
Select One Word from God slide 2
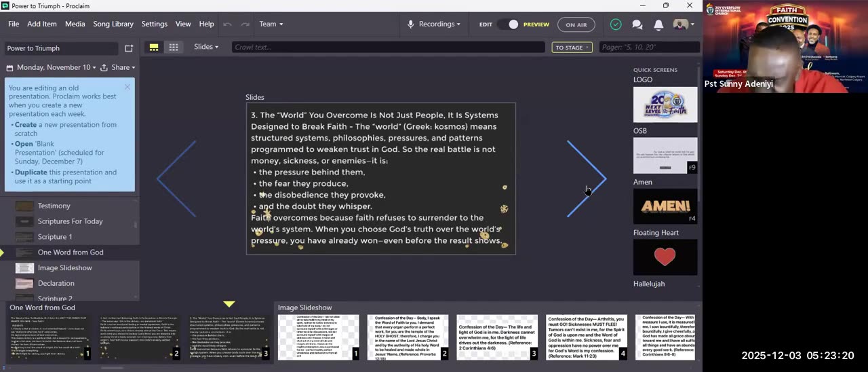(140, 337)
